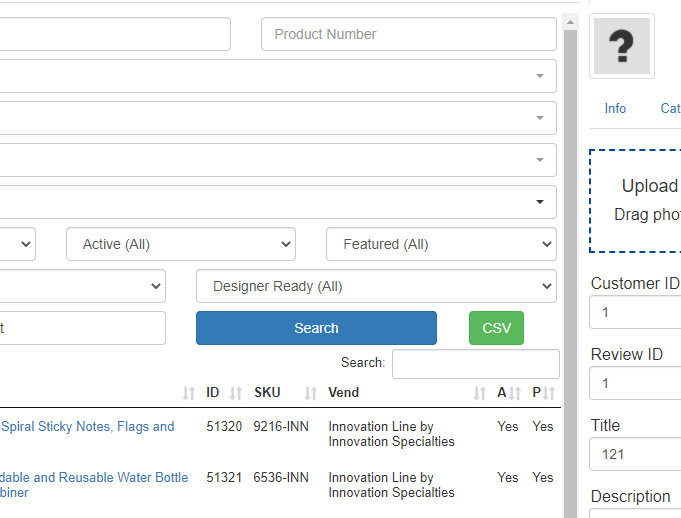Expand the Featured (All) dropdown
Screen dimensions: 681x518
[x=441, y=244]
